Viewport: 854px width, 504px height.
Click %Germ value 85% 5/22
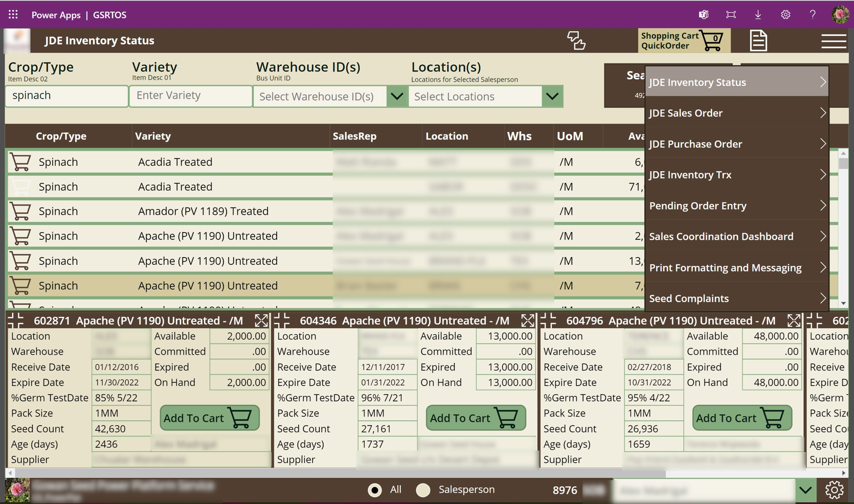121,398
